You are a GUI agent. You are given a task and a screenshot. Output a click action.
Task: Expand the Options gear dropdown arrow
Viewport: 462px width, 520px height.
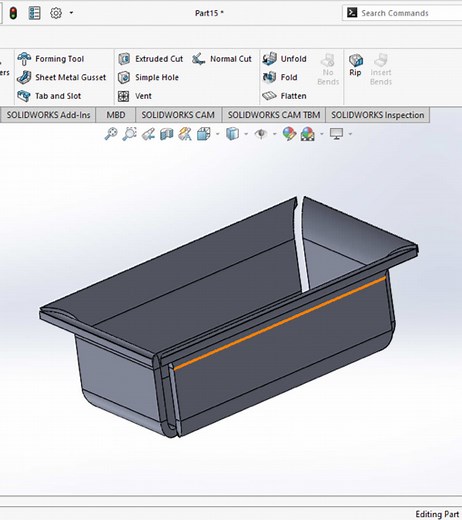point(71,13)
